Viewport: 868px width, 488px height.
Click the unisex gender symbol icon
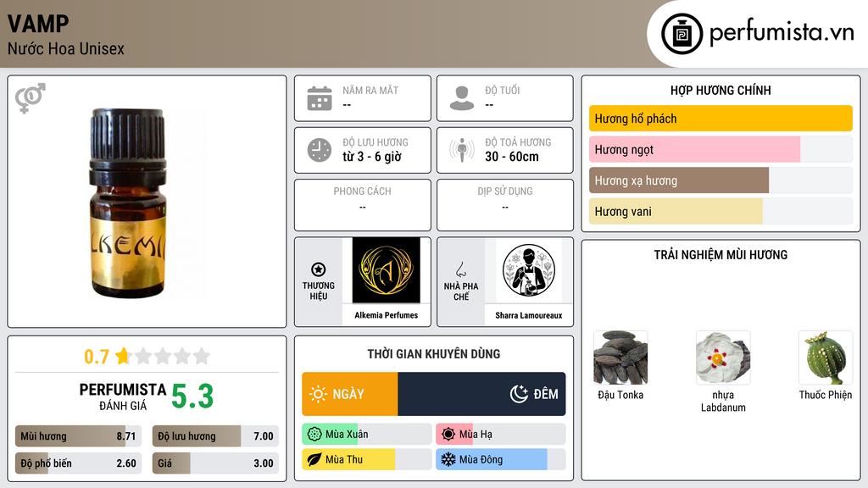(x=31, y=98)
